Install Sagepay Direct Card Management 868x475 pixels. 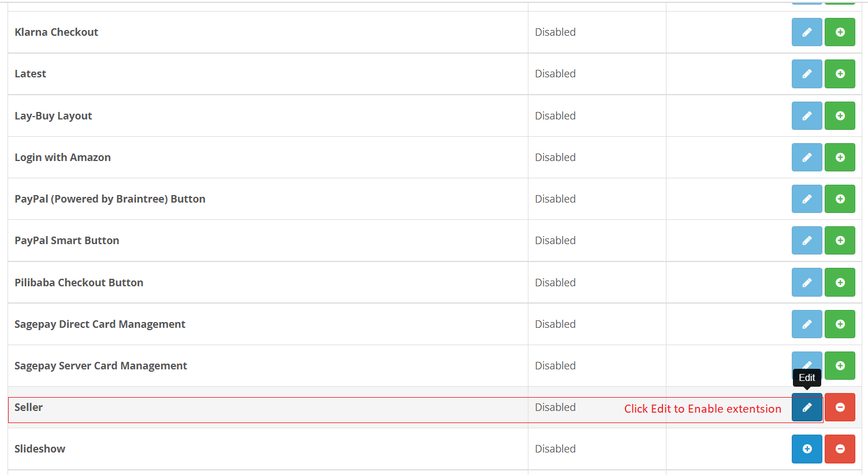[840, 324]
